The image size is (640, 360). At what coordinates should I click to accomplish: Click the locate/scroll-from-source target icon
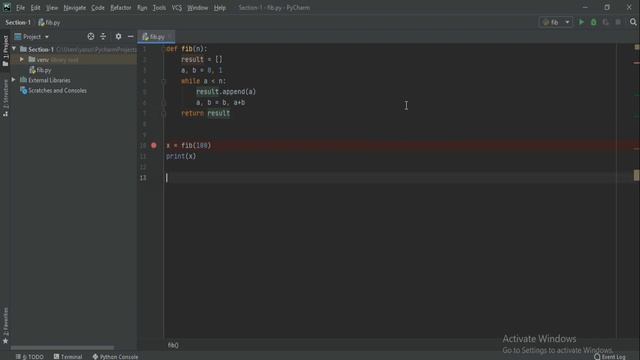click(x=91, y=37)
